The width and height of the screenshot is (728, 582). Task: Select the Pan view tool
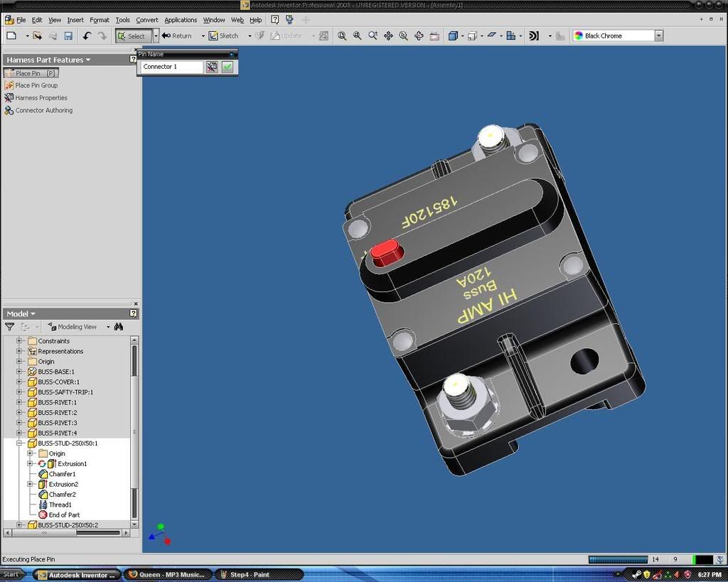tap(388, 36)
